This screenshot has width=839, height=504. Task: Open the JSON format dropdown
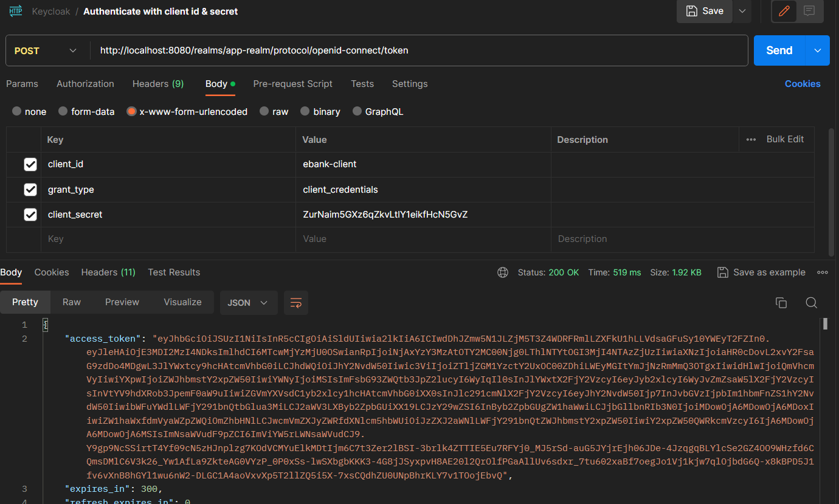248,302
